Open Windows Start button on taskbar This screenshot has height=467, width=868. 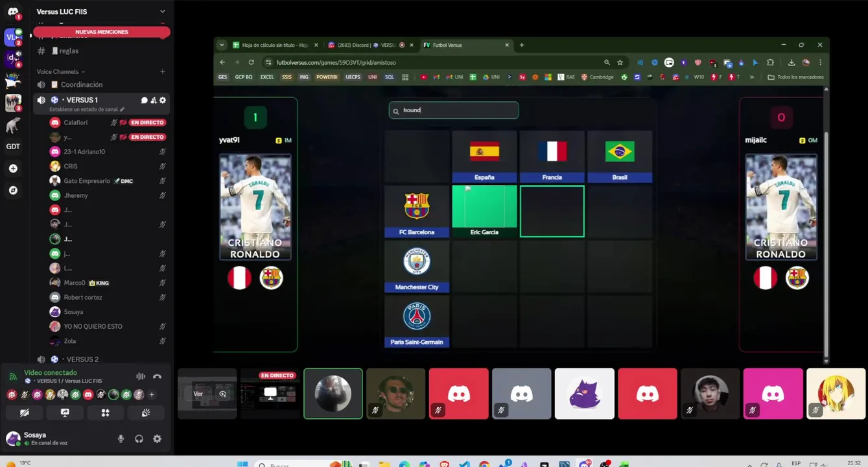[242, 464]
